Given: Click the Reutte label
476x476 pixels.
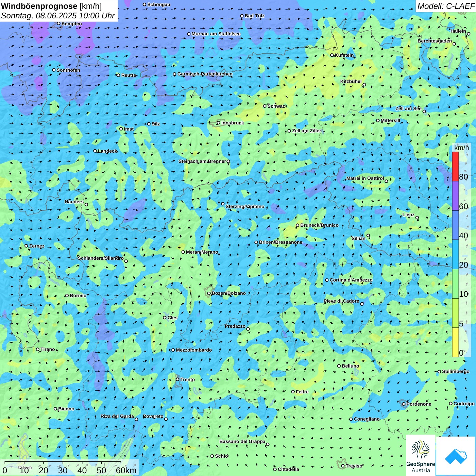Looking at the screenshot, I should point(129,75).
